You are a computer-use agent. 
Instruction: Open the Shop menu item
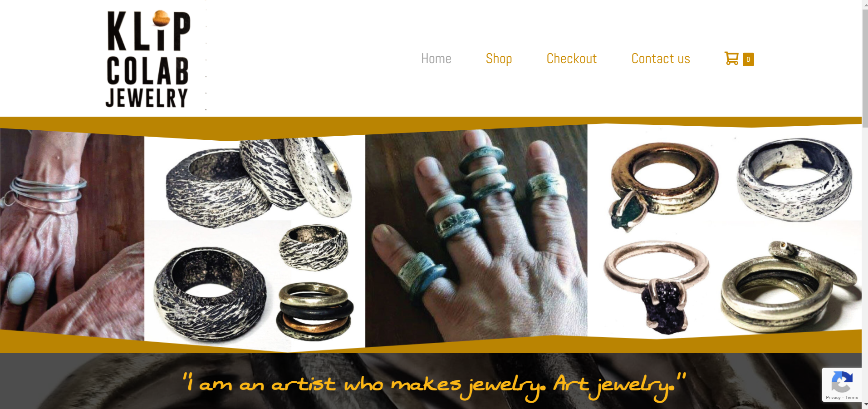(499, 59)
